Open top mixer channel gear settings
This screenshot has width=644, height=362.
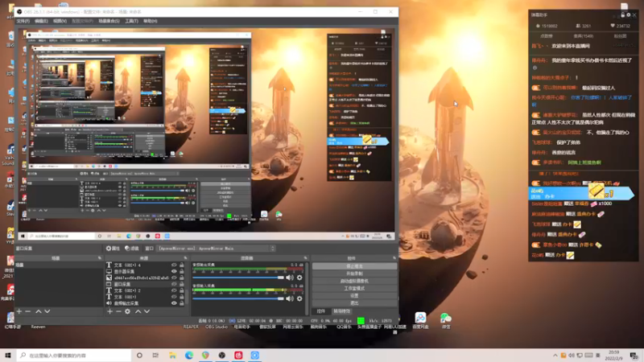coord(299,278)
